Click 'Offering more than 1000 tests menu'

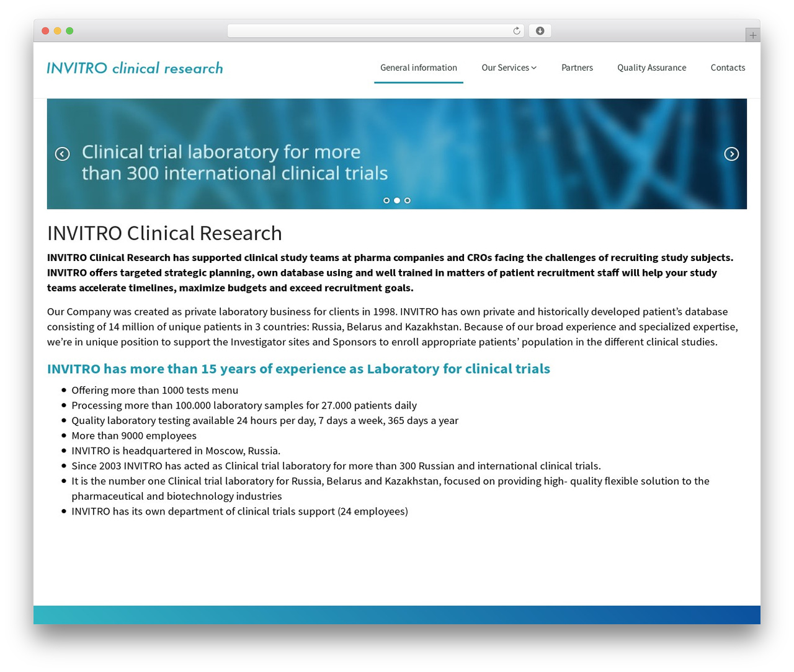[x=154, y=390]
